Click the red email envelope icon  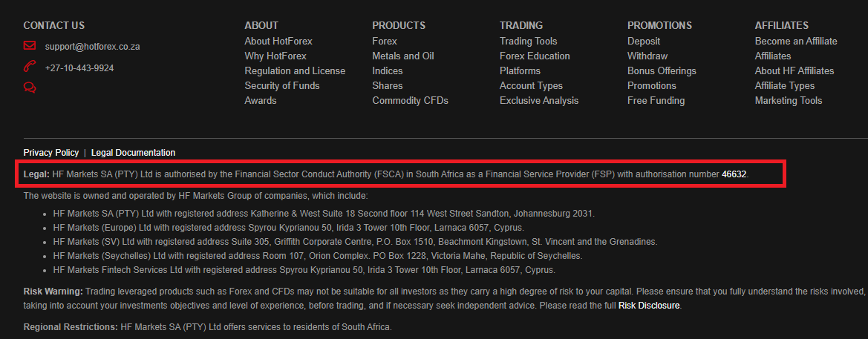coord(30,45)
